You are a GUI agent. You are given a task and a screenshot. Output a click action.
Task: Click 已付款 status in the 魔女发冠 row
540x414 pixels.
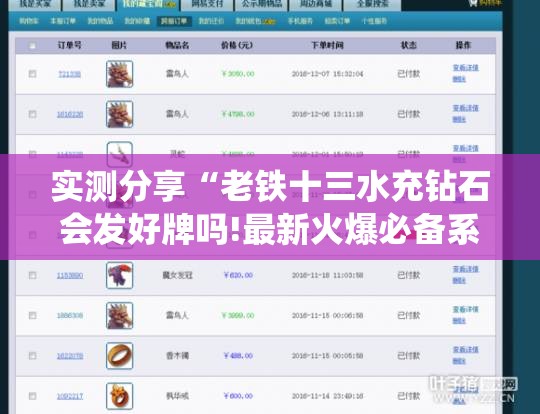point(408,275)
